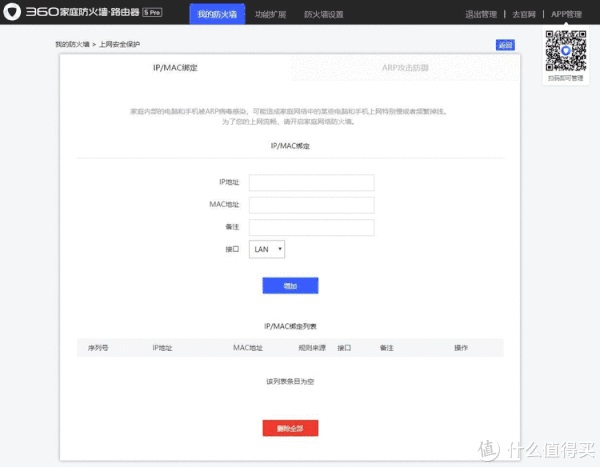Switch to ARP攻击防御 tab
The height and width of the screenshot is (467, 600).
tap(405, 68)
